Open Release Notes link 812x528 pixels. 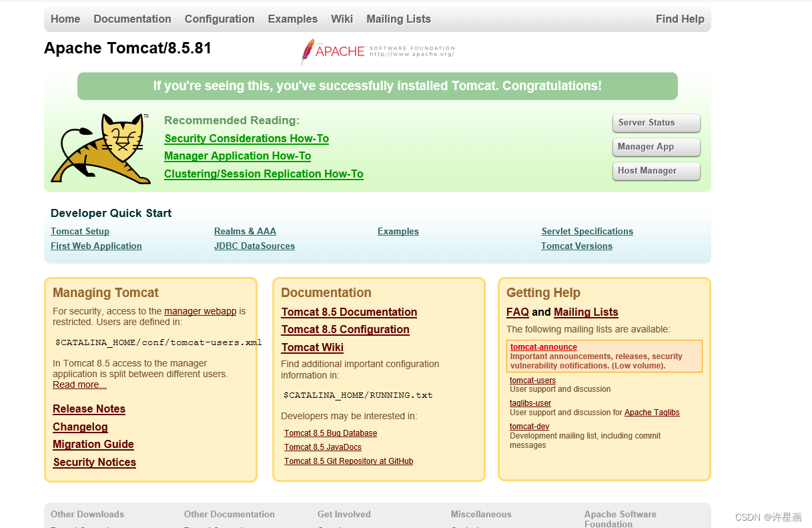coord(89,409)
